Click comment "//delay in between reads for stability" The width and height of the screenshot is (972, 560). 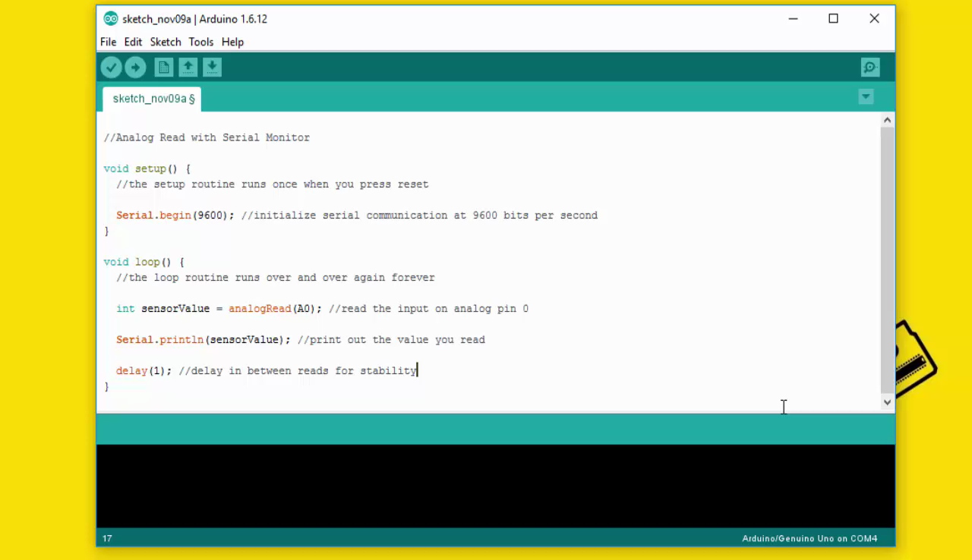[x=298, y=371]
